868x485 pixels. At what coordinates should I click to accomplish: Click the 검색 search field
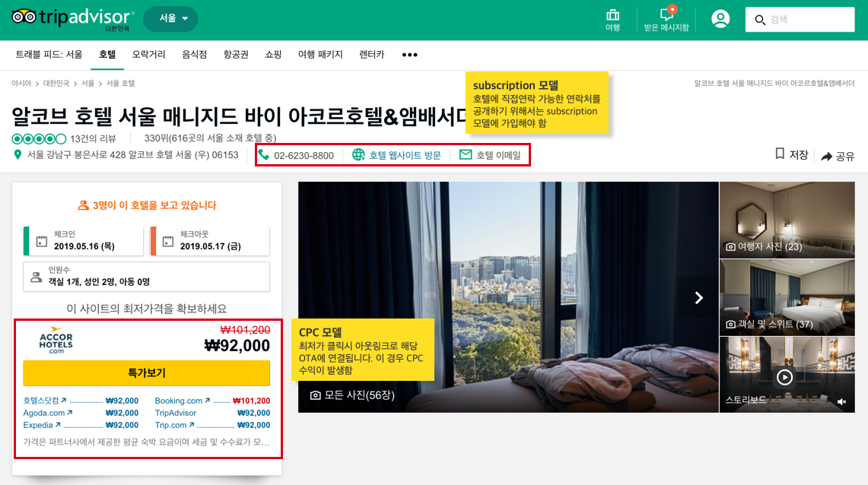pos(800,19)
